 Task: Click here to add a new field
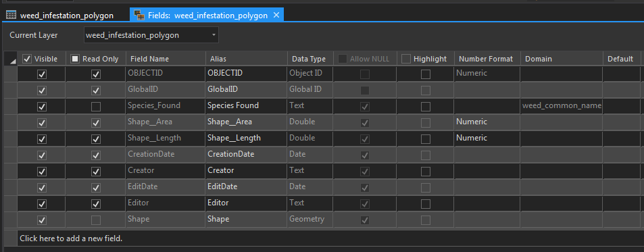(330, 238)
